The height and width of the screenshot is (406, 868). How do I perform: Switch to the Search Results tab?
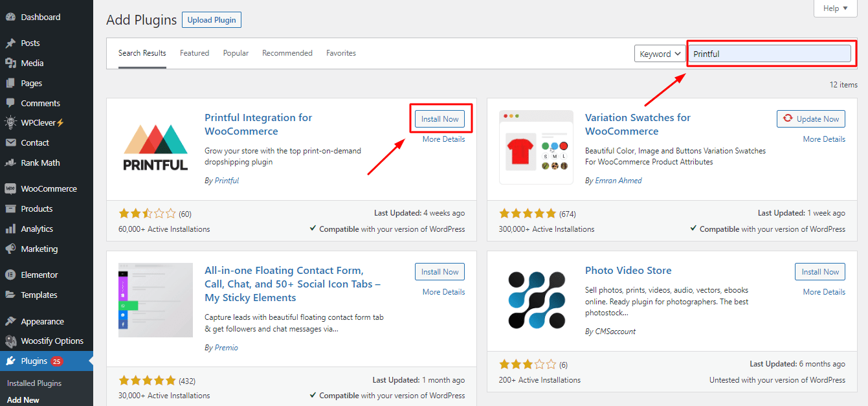click(x=142, y=53)
